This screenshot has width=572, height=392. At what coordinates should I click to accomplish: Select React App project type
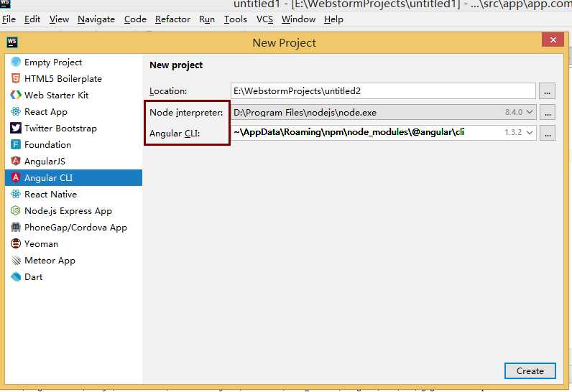click(x=74, y=111)
